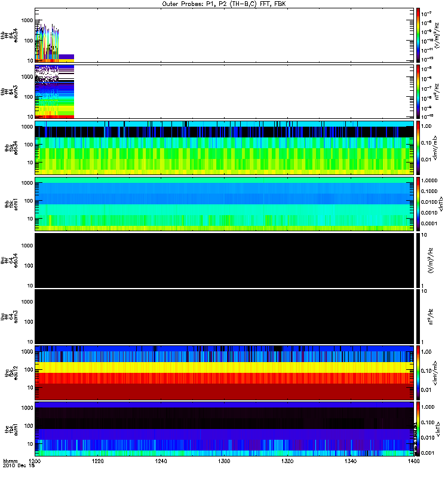
Task: Select the 1200 time axis label
Action: [35, 461]
